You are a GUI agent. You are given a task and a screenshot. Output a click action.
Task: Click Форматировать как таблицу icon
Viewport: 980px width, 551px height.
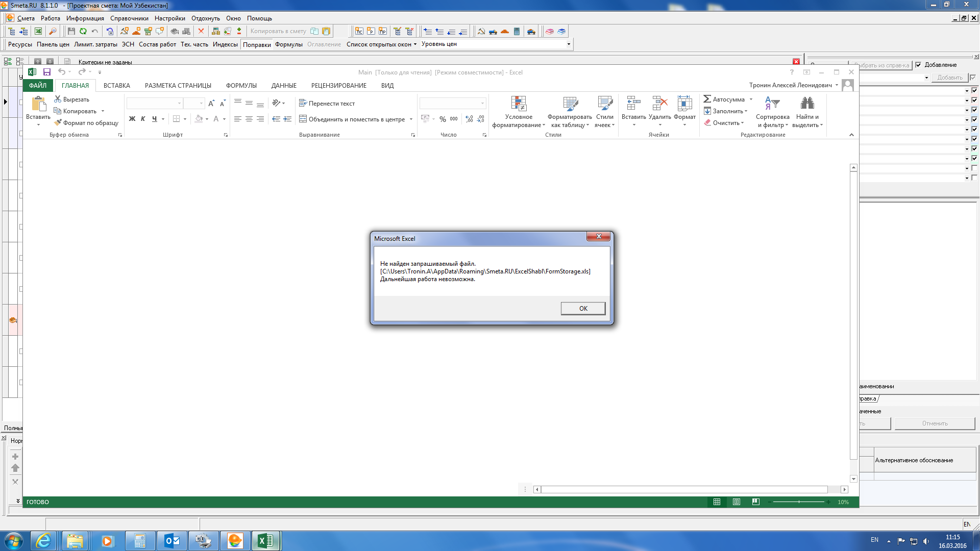(570, 104)
